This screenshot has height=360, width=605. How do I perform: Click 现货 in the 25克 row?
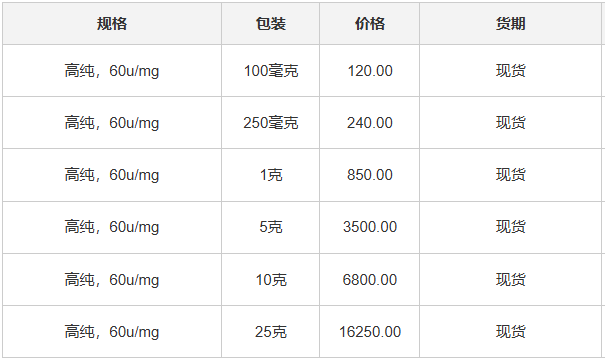click(x=510, y=331)
